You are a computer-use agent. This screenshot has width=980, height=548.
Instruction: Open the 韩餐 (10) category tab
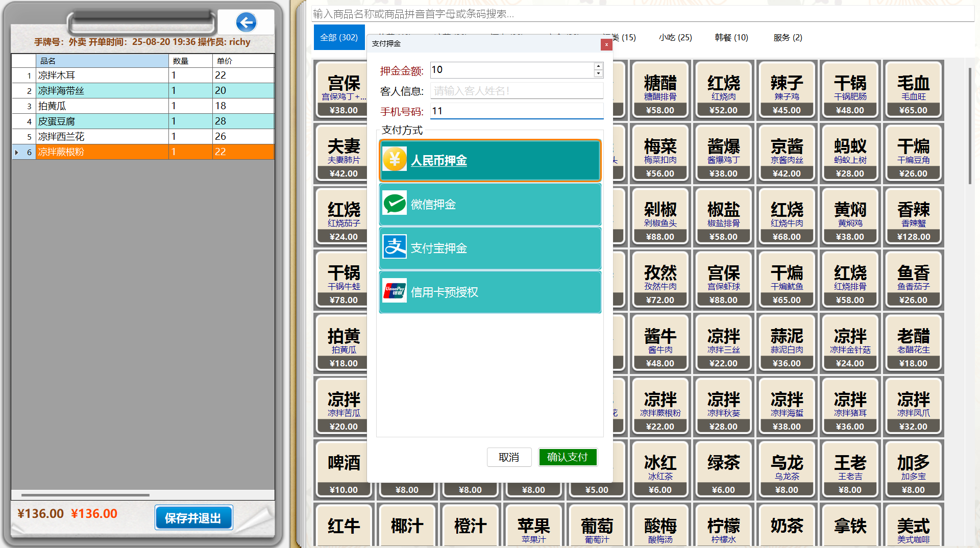coord(731,37)
